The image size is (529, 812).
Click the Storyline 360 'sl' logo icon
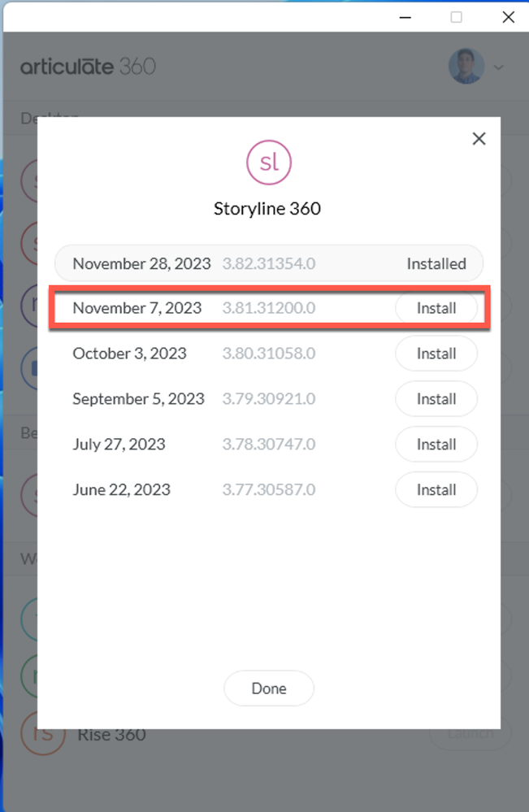[268, 162]
